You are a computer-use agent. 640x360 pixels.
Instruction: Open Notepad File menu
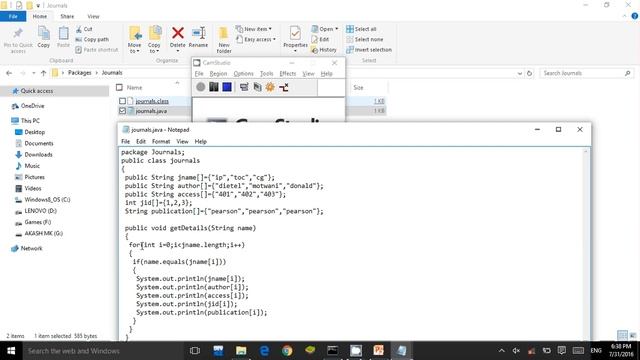tap(125, 142)
